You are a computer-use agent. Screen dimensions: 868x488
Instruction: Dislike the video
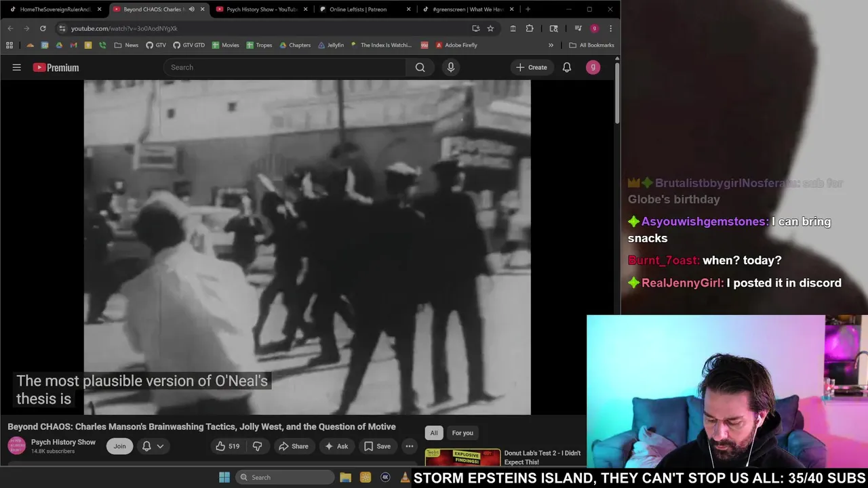(x=257, y=446)
